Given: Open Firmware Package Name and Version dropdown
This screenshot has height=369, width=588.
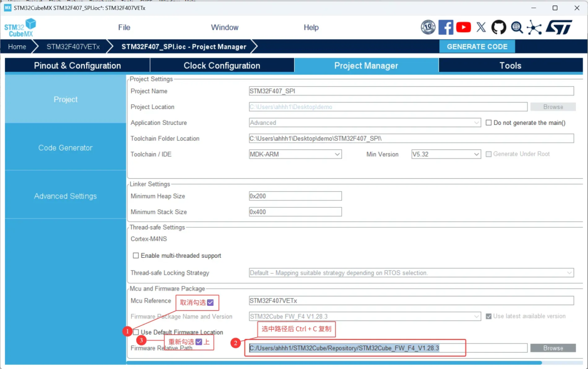Looking at the screenshot, I should click(364, 317).
